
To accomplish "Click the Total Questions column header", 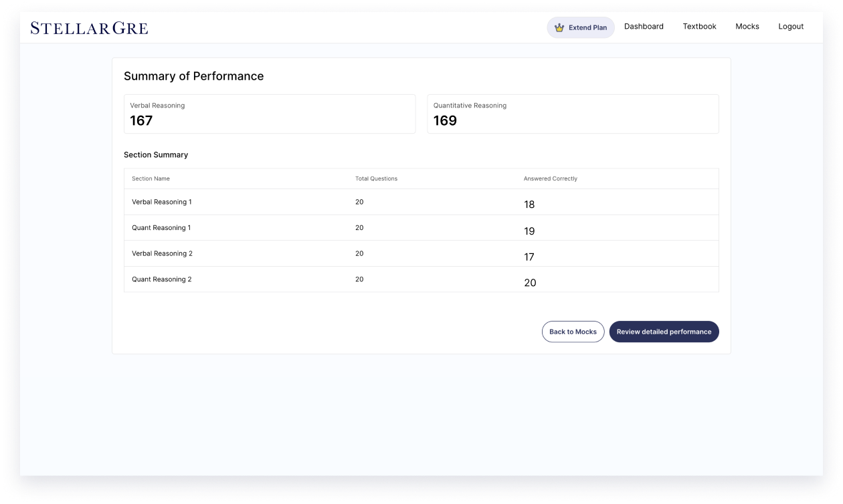I will [376, 179].
